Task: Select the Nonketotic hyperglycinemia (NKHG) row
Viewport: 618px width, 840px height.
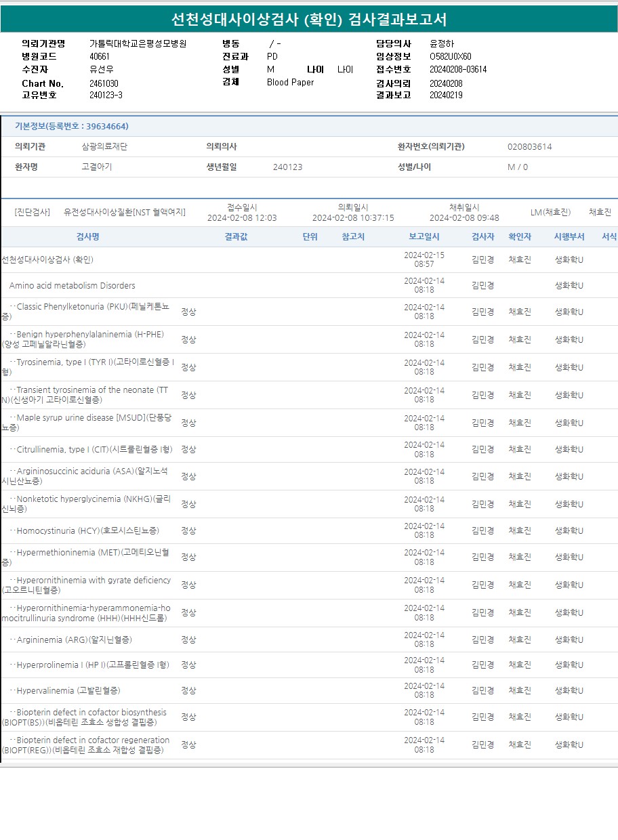Action: coord(88,504)
